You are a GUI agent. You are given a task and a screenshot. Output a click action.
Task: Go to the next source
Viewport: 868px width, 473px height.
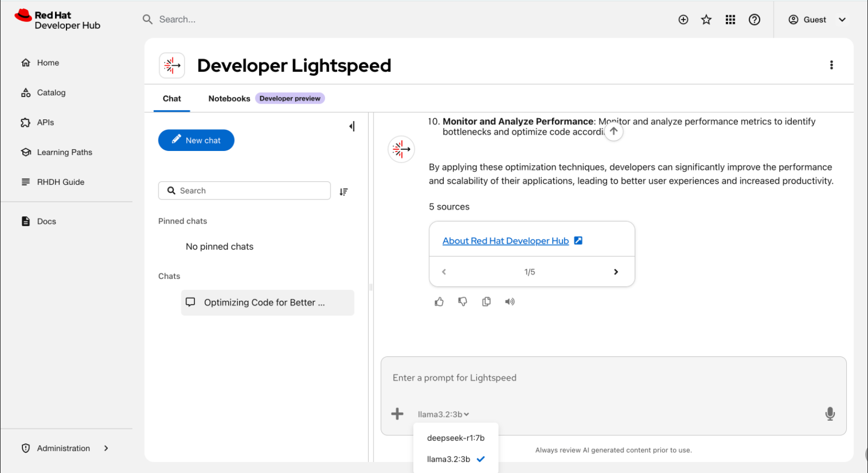[x=616, y=272]
